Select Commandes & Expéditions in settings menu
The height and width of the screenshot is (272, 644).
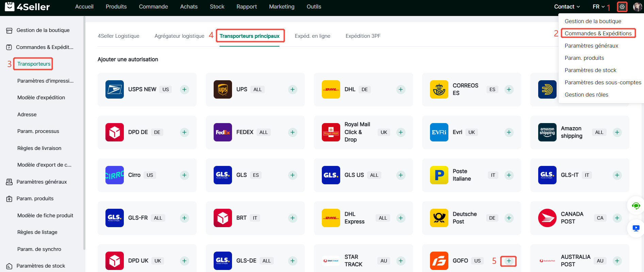(598, 33)
